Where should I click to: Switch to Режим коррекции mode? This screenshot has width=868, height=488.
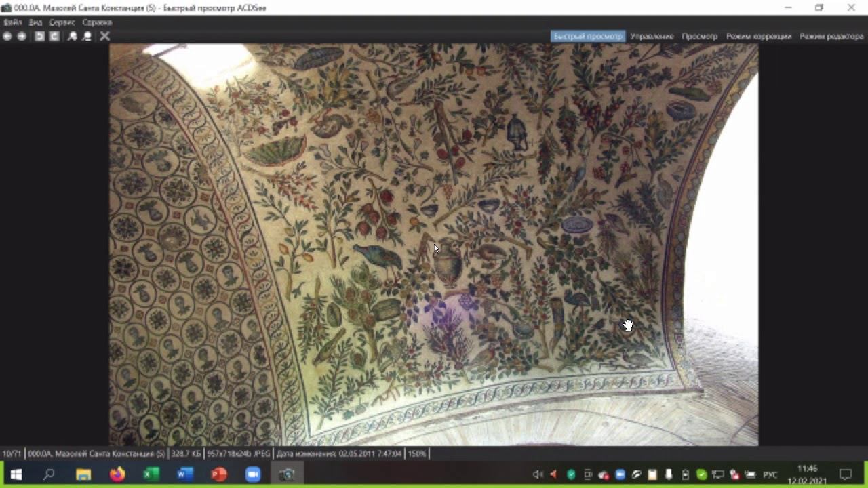pos(759,36)
